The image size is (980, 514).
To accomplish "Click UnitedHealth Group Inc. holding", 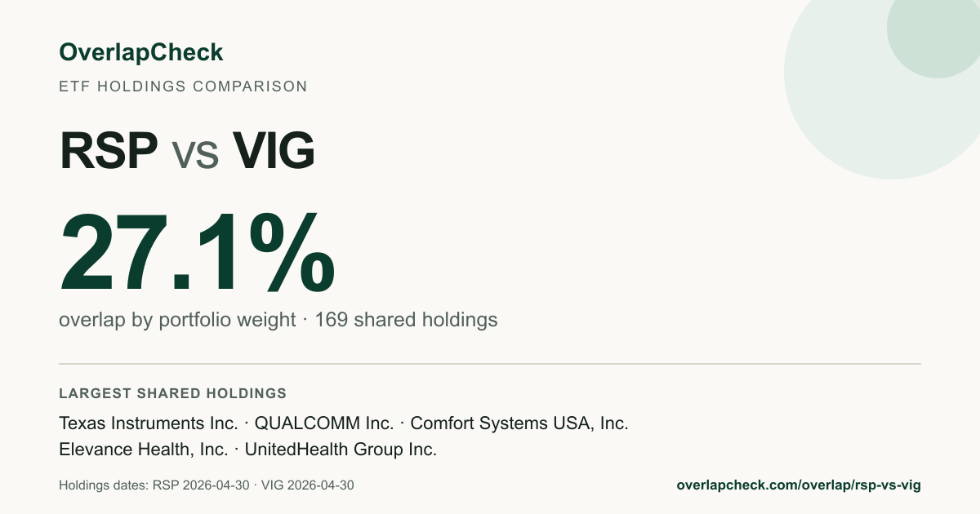I will (x=341, y=450).
